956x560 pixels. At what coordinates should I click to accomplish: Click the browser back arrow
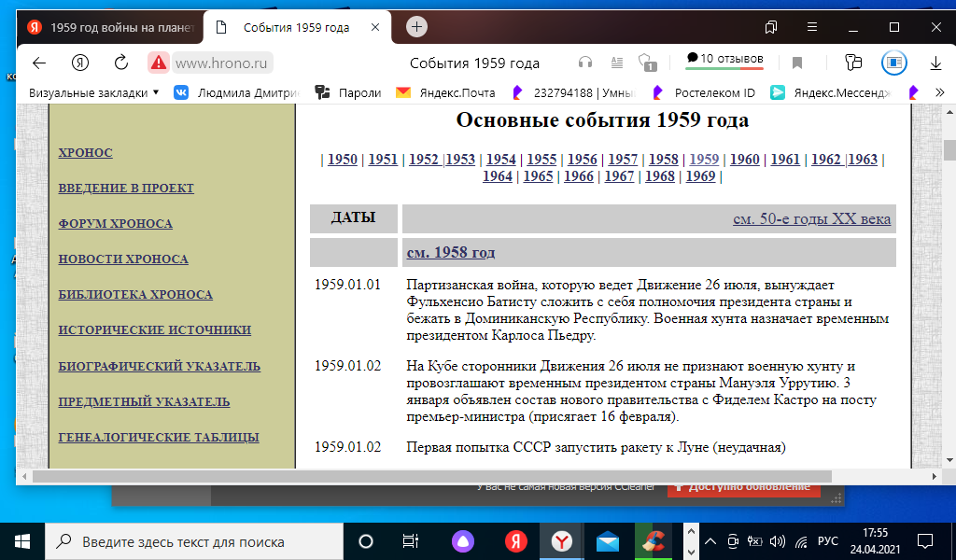tap(39, 63)
